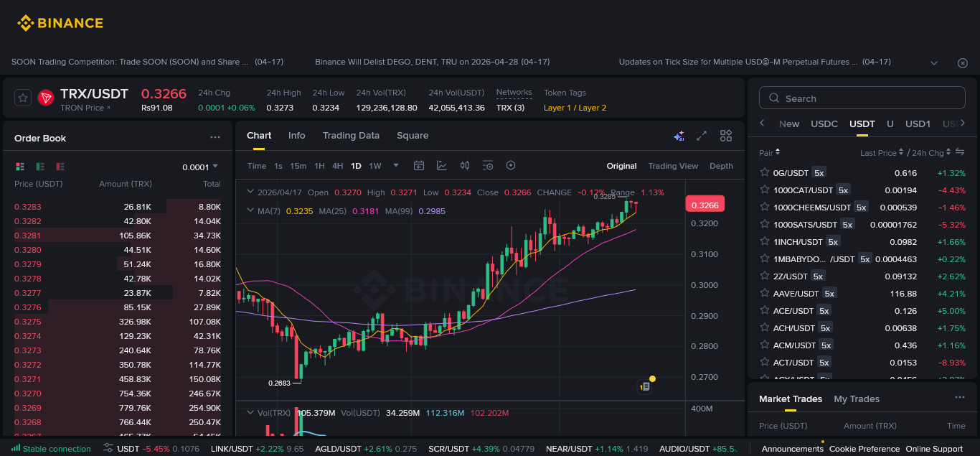Switch to the Trading Data tab
The image size is (980, 456).
tap(351, 135)
